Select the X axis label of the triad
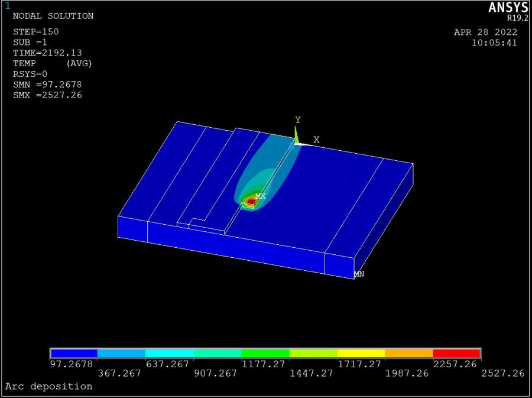532x398 pixels. (316, 140)
